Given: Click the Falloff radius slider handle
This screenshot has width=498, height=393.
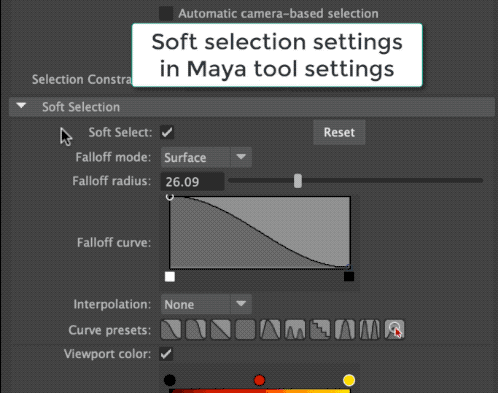Looking at the screenshot, I should coord(298,181).
